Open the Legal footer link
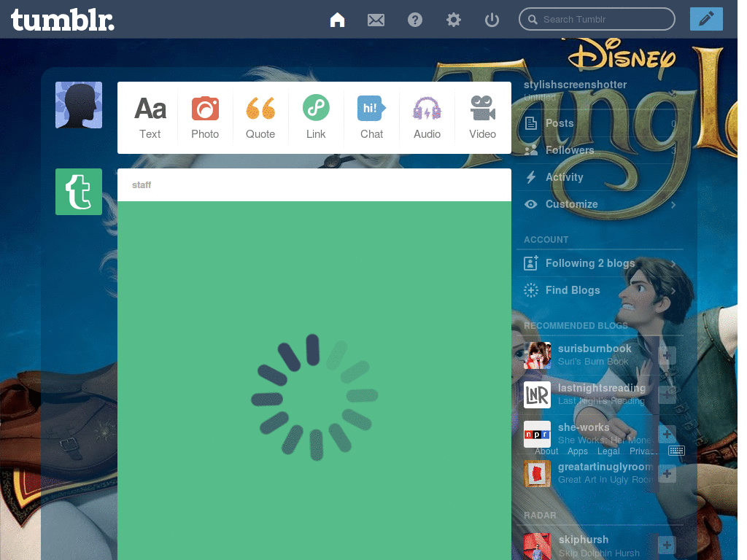 click(x=608, y=451)
